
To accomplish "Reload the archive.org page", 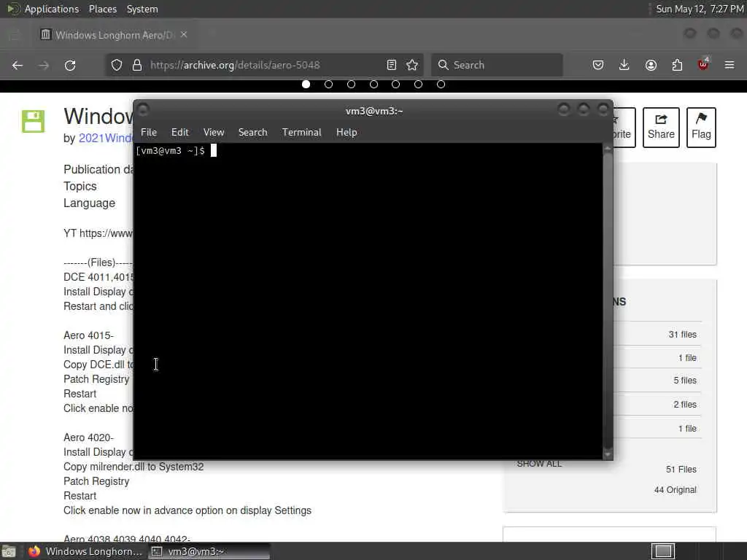I will click(x=70, y=65).
